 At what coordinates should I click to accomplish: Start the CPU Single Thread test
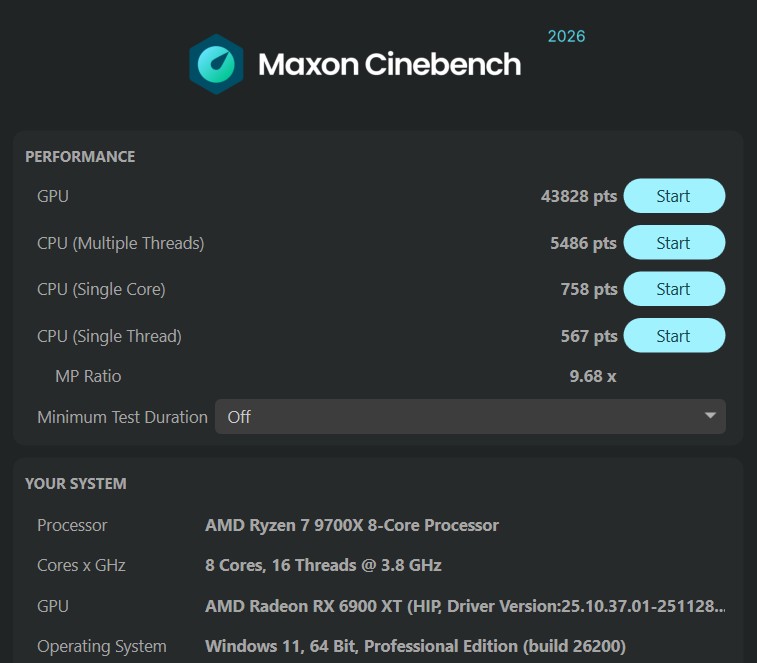(x=674, y=336)
